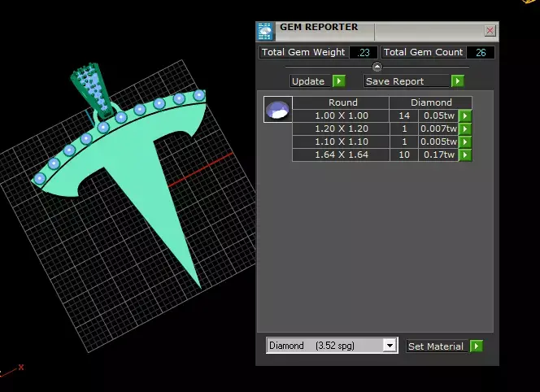Click the 0.05tw weight cell

pos(439,115)
